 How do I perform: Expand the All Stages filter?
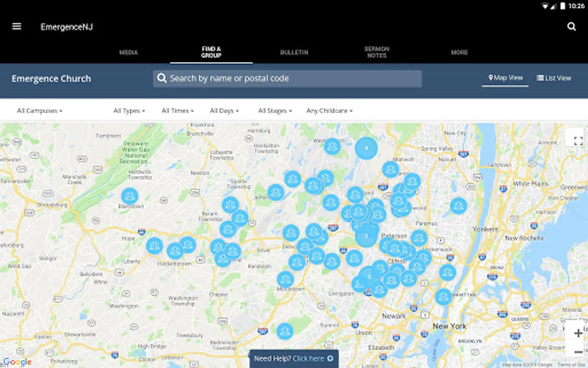point(275,111)
